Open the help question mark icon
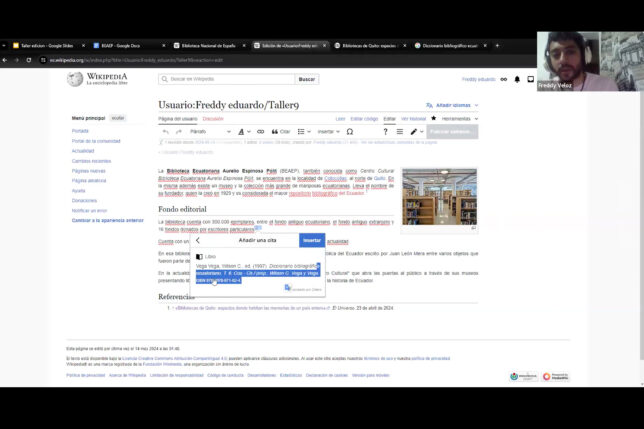 coord(385,131)
